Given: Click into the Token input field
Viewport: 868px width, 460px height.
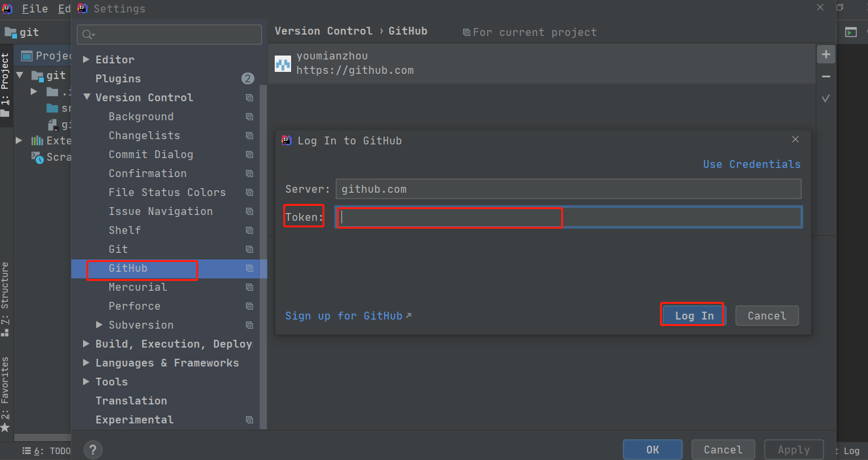Looking at the screenshot, I should point(569,217).
